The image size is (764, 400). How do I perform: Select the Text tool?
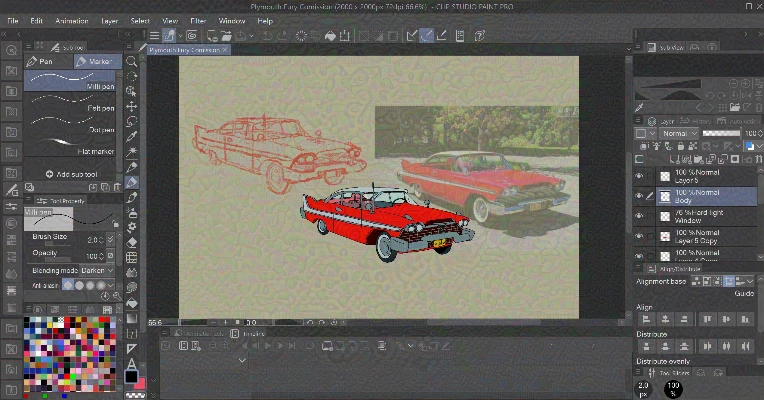(x=132, y=362)
